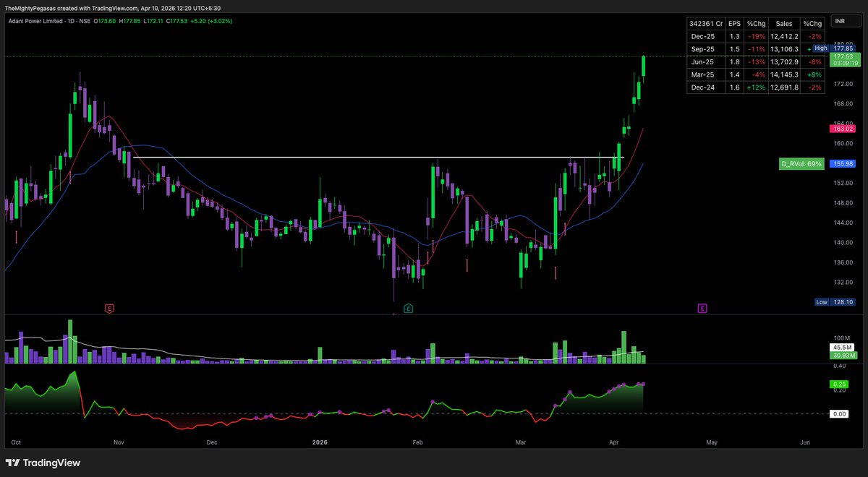
Task: Click the volume average label 45.5M
Action: [x=843, y=348]
